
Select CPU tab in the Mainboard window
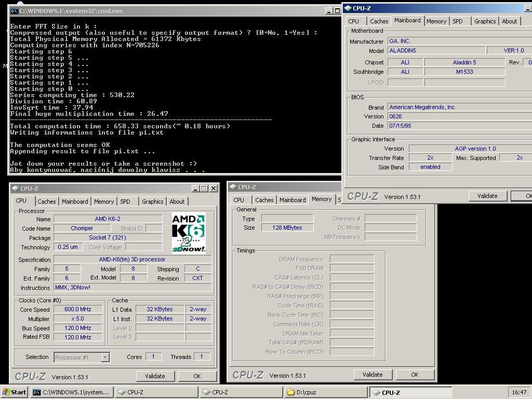pos(353,21)
